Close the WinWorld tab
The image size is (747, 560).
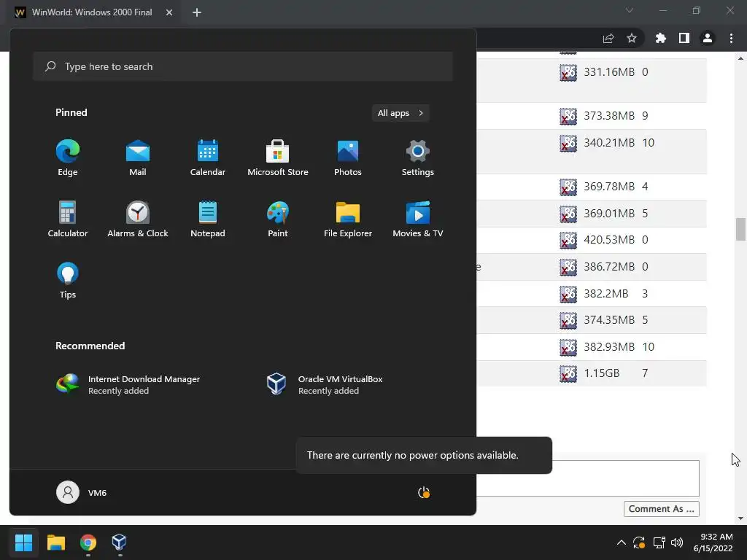click(x=169, y=12)
